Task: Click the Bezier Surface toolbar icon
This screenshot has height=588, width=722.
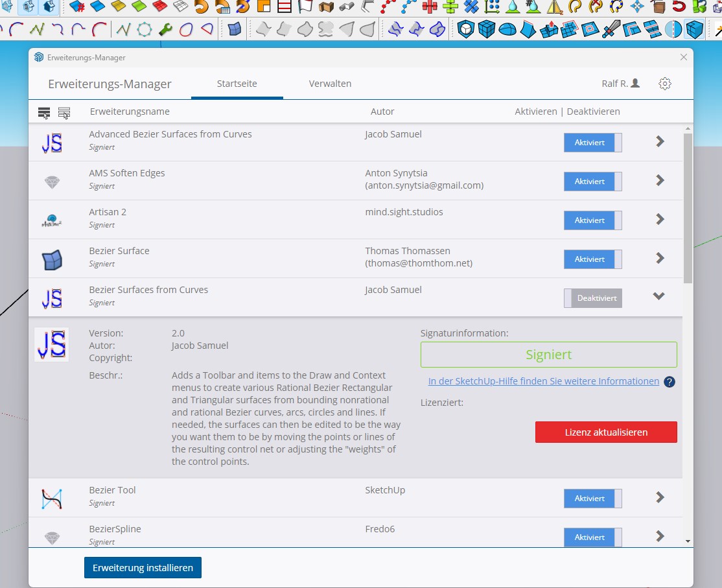Action: (235, 30)
